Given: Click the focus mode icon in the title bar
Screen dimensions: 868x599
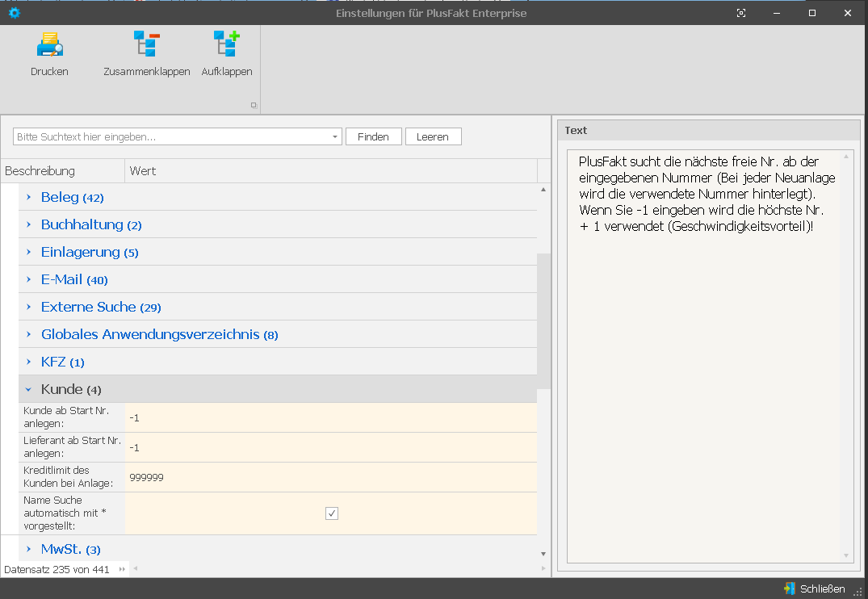Looking at the screenshot, I should (741, 13).
